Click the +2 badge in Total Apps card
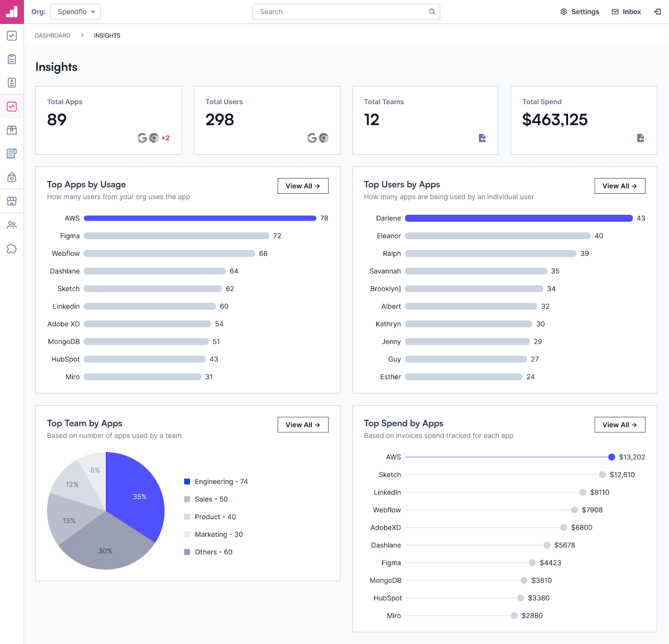This screenshot has height=644, width=669. [165, 138]
